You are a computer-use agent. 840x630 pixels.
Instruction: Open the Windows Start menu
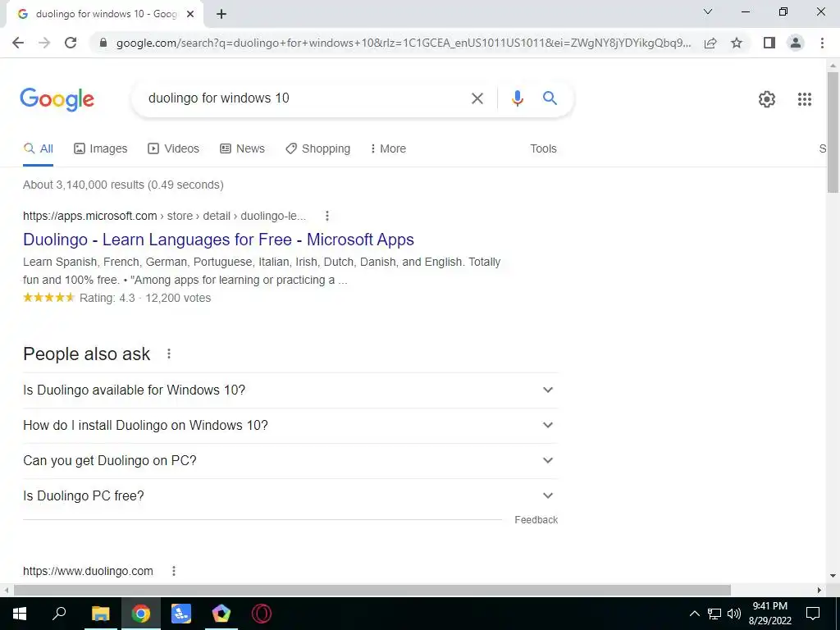[20, 614]
